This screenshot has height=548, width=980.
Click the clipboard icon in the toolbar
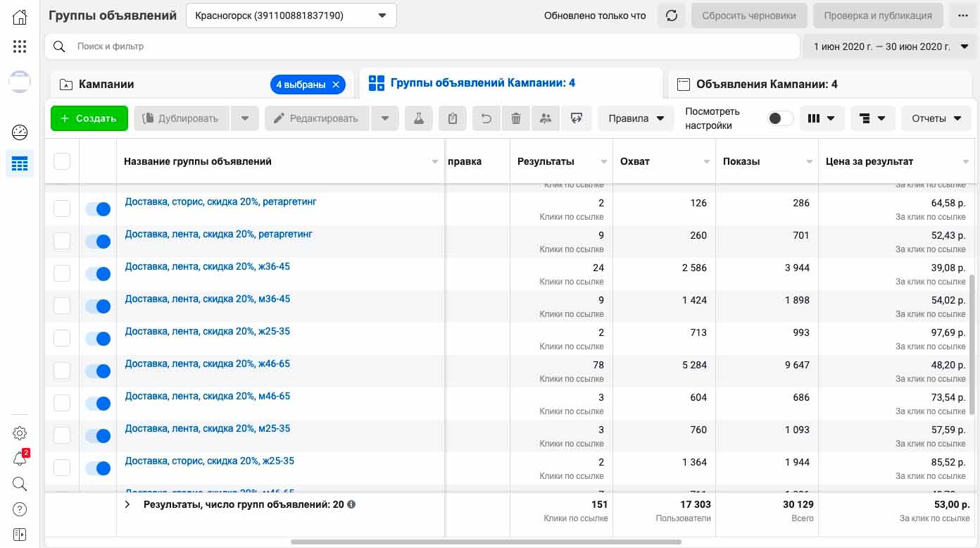pyautogui.click(x=452, y=118)
